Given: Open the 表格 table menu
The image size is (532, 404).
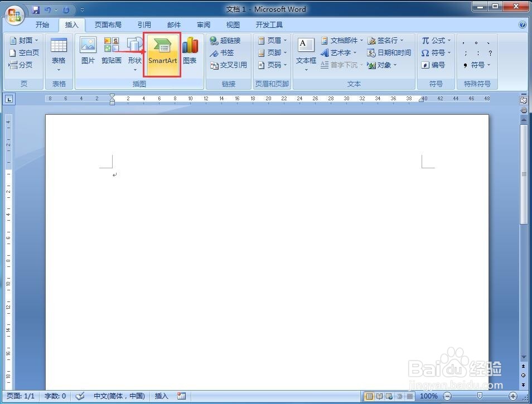Looking at the screenshot, I should point(59,54).
